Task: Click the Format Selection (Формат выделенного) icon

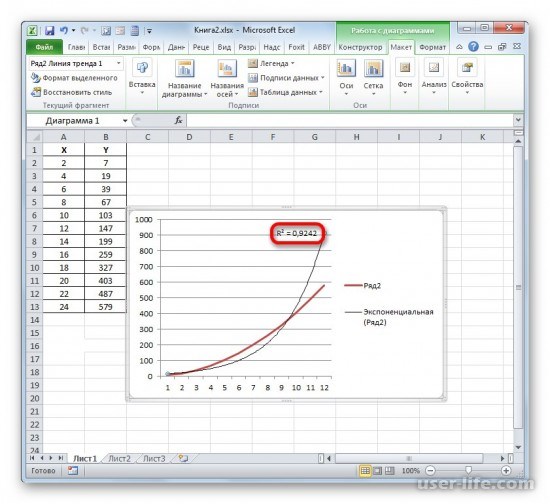Action: tap(35, 78)
